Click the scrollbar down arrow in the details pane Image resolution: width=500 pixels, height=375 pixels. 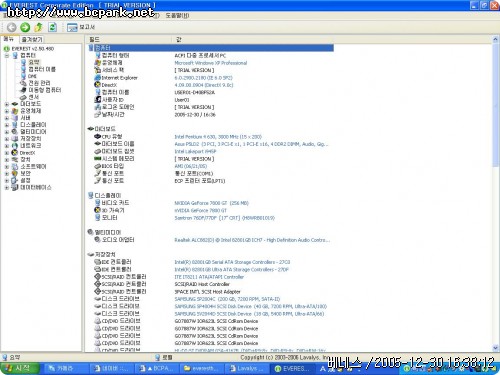click(x=495, y=348)
